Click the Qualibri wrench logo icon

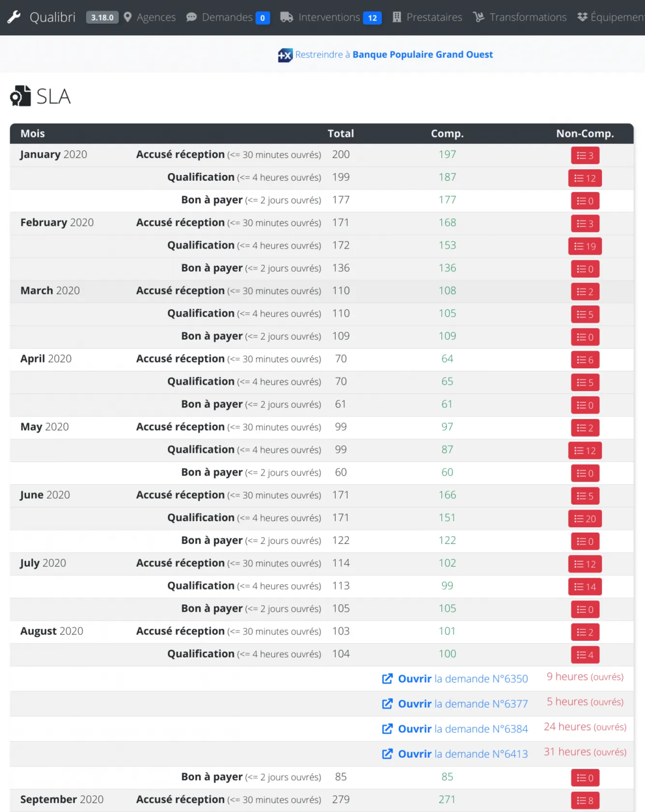pos(14,17)
